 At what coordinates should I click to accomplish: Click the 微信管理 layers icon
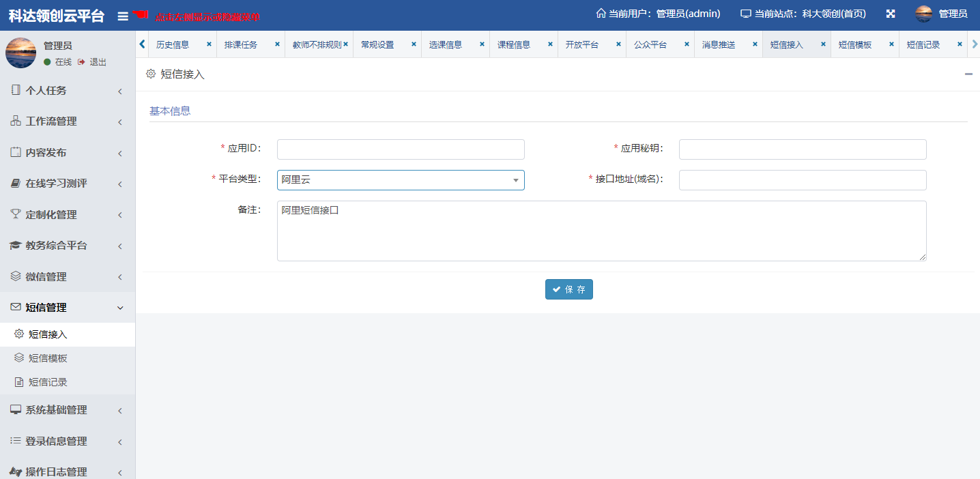pos(16,276)
